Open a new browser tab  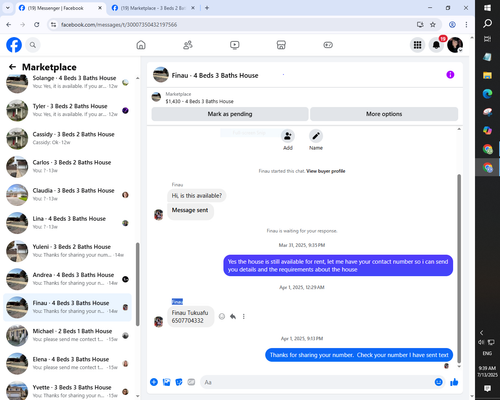[x=207, y=8]
